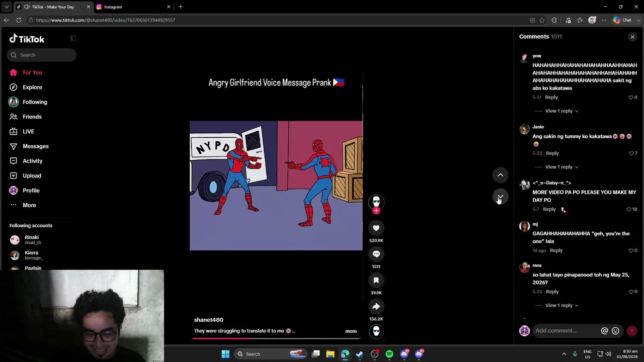Viewport: 644px width, 362px height.
Task: Go to previous video with up arrow
Action: pos(500,175)
